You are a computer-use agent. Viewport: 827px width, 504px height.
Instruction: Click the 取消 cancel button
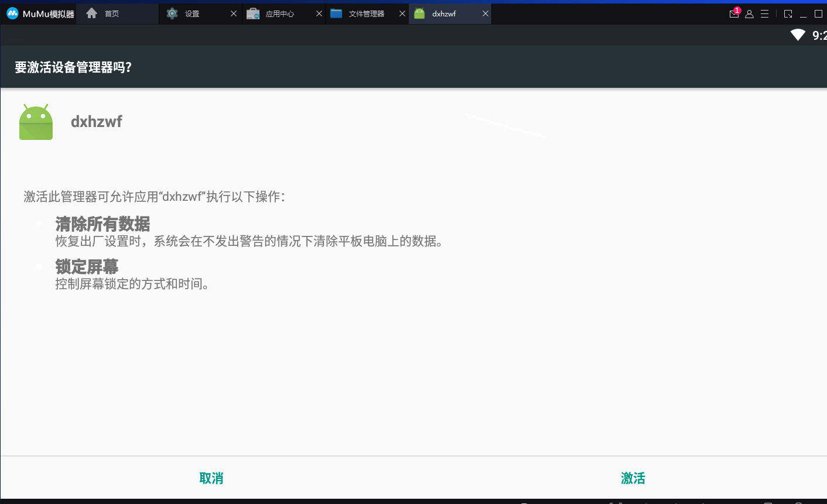point(211,478)
